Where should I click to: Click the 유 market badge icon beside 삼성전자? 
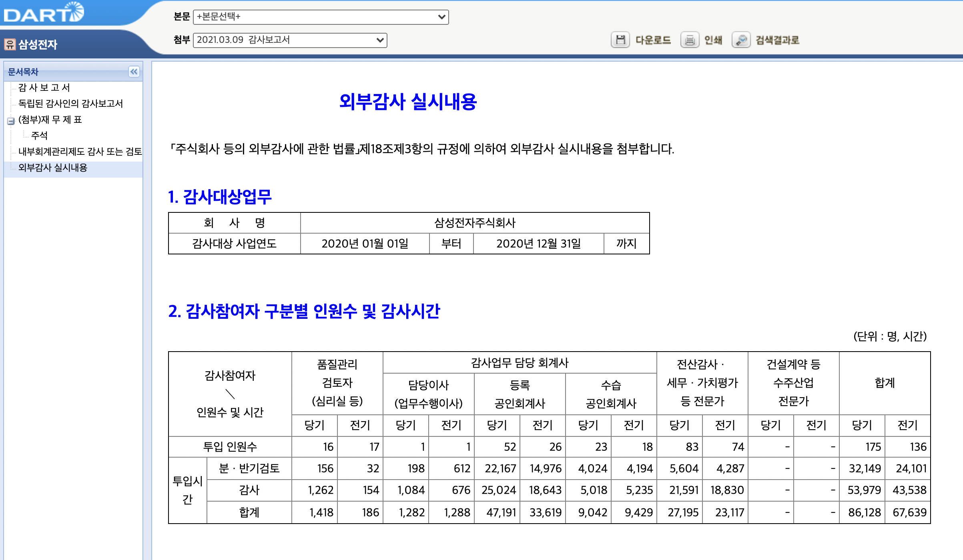coord(10,44)
